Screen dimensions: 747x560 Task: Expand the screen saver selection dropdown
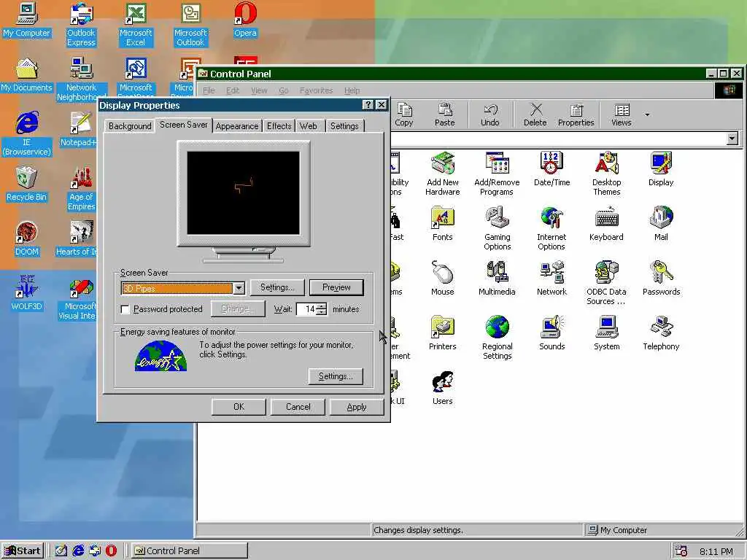[x=239, y=288]
